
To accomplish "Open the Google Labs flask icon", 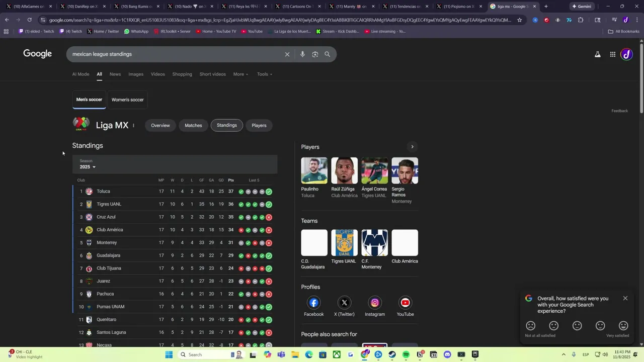I will pyautogui.click(x=598, y=54).
